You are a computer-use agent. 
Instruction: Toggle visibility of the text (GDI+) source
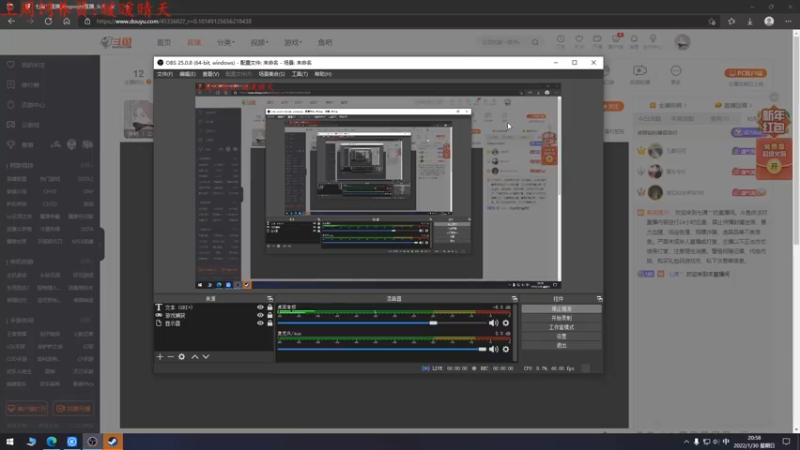tap(260, 307)
